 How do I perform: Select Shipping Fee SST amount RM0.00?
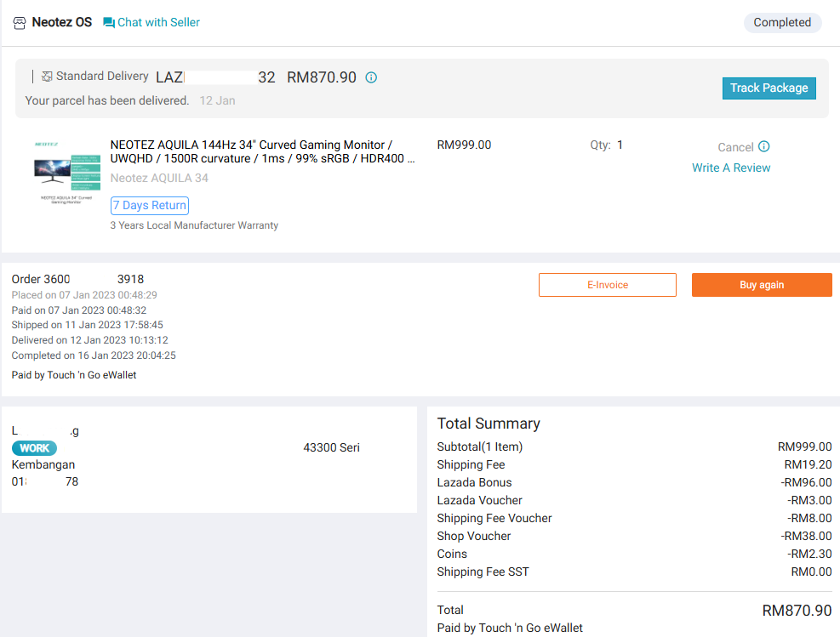[x=812, y=572]
